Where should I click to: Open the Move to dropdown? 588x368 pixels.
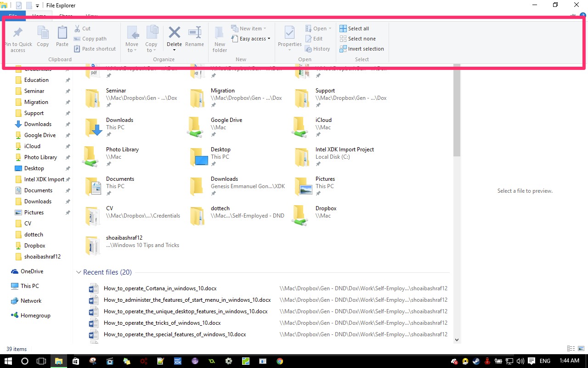132,38
